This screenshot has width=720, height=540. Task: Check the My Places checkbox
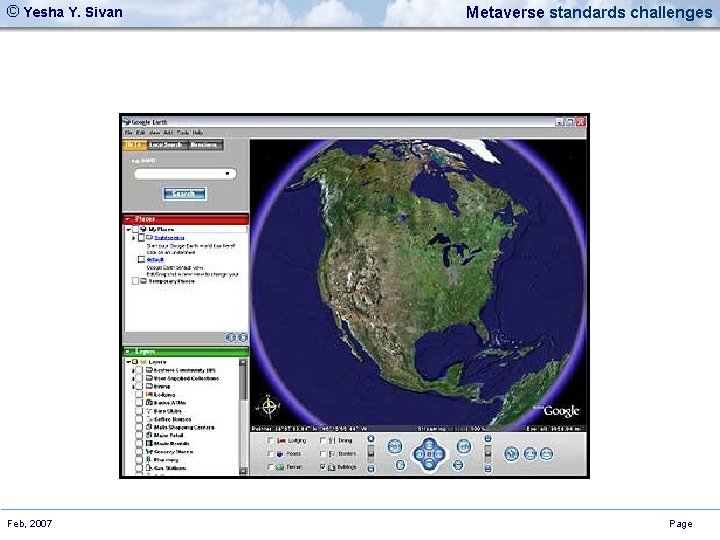tap(135, 229)
